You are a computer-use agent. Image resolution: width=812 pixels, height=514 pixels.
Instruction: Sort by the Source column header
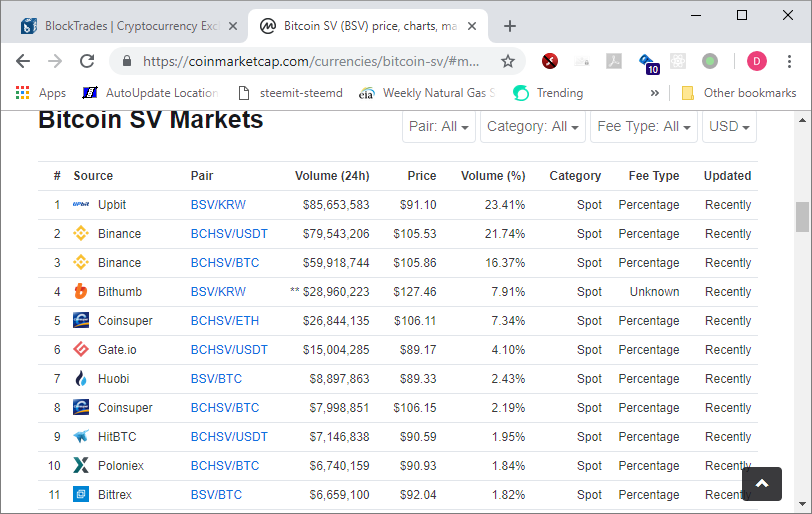tap(93, 176)
